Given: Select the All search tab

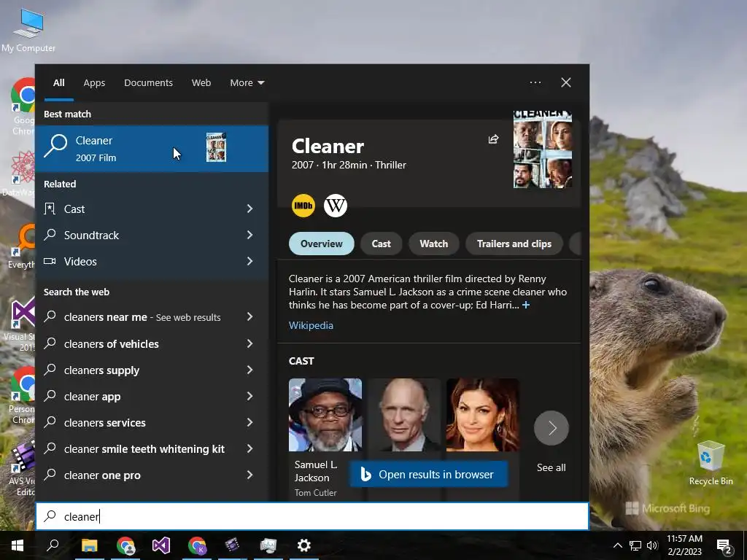Looking at the screenshot, I should tap(59, 83).
